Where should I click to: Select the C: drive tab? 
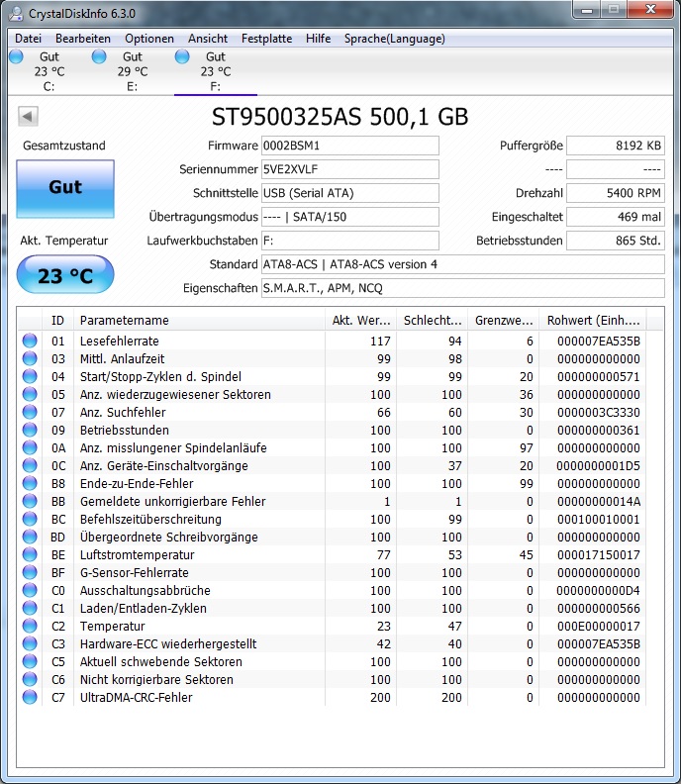tap(49, 71)
